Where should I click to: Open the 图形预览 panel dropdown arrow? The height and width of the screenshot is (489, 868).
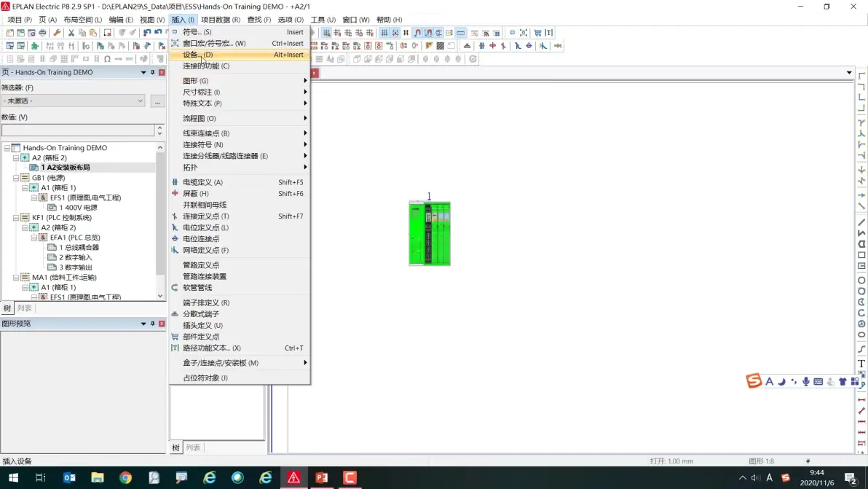[143, 324]
